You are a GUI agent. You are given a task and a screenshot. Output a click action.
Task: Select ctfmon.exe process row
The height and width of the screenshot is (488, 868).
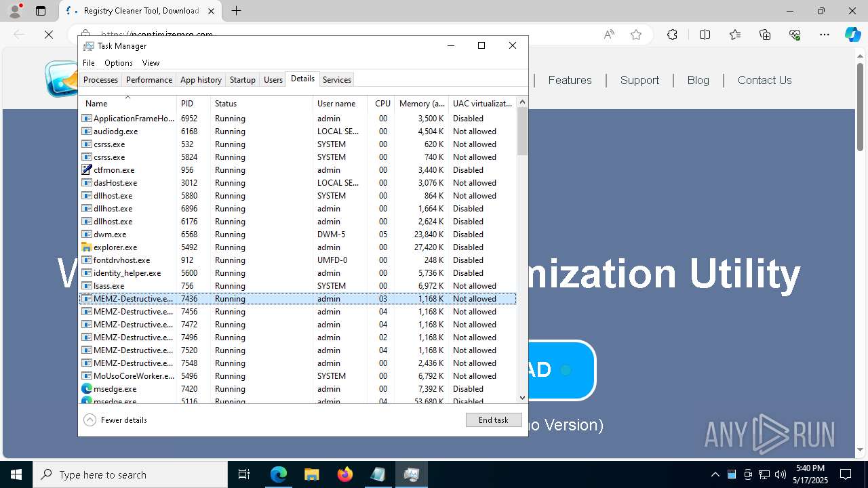point(298,170)
